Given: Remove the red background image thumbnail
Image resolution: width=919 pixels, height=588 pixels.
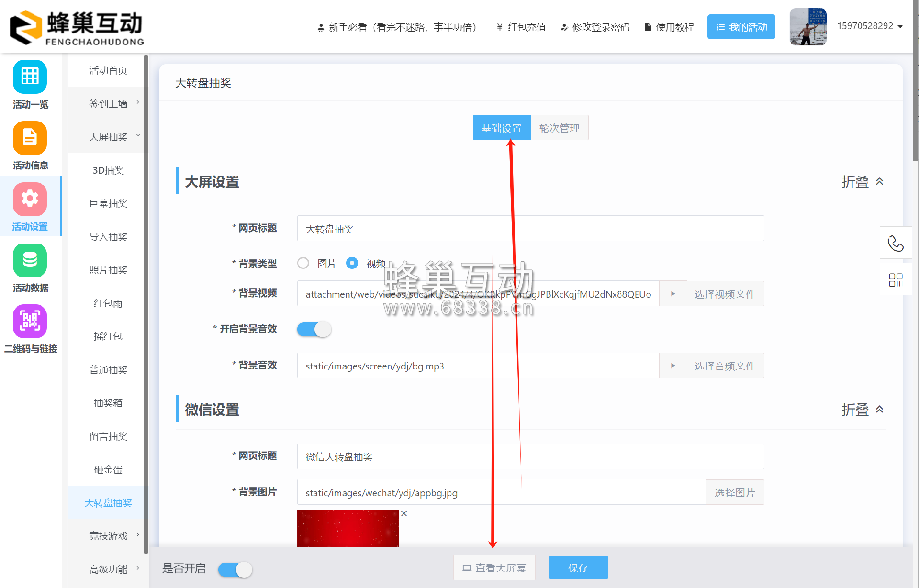Looking at the screenshot, I should point(404,513).
